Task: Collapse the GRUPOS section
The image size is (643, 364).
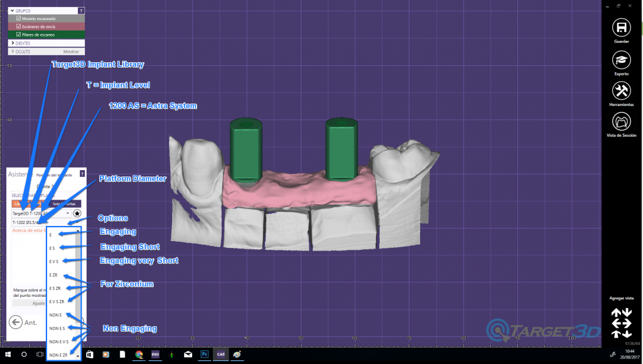Action: coord(13,11)
